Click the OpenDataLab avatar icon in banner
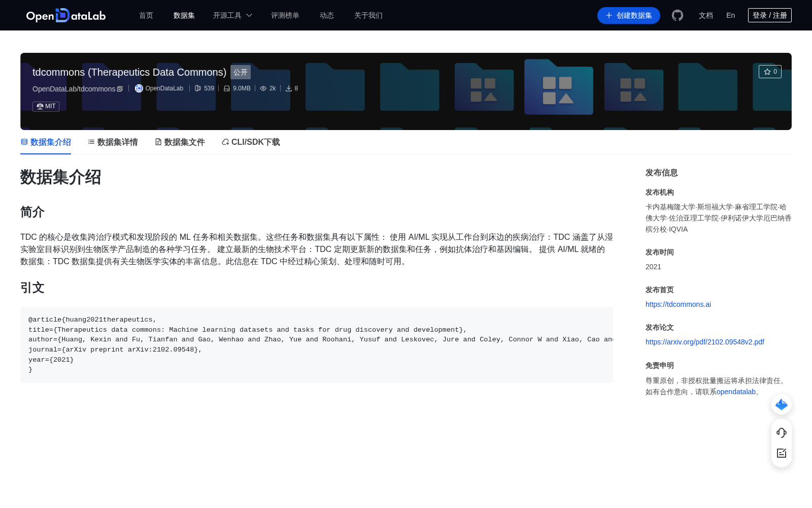This screenshot has height=508, width=812. pyautogui.click(x=139, y=88)
